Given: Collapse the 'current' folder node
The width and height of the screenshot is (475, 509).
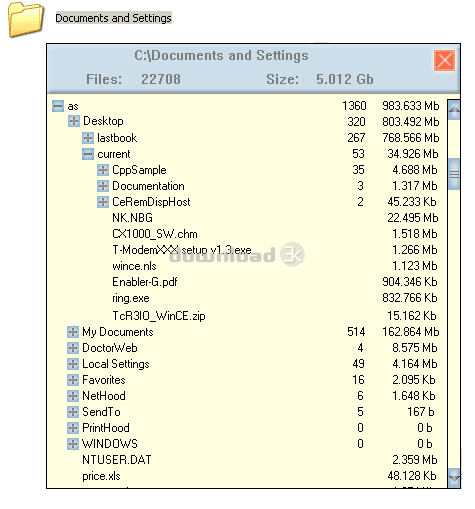Looking at the screenshot, I should (88, 154).
